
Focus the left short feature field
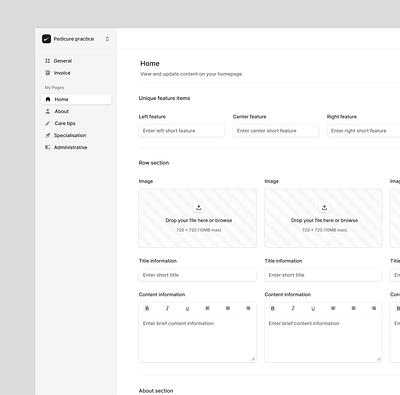point(182,131)
